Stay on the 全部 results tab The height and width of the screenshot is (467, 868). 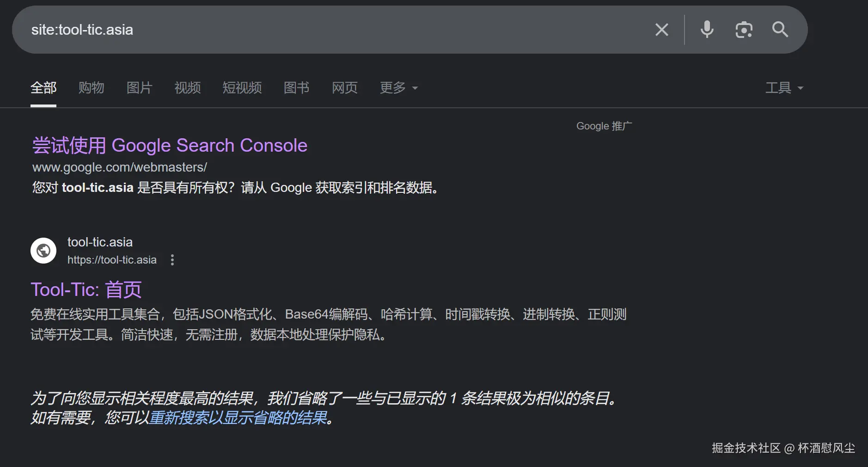(x=43, y=88)
